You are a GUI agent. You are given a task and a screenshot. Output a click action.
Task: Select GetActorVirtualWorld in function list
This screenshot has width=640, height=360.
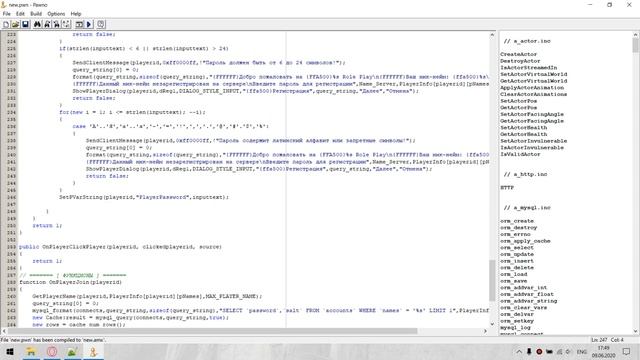point(533,81)
